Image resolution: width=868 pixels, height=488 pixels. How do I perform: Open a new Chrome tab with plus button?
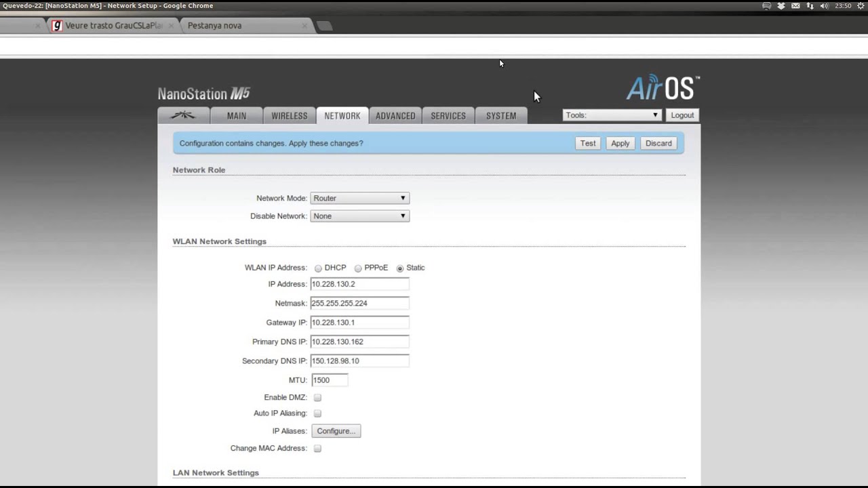tap(325, 26)
